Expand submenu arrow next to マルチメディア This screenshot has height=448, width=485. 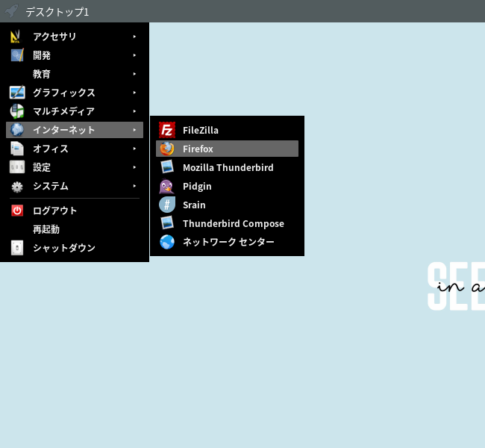(134, 111)
